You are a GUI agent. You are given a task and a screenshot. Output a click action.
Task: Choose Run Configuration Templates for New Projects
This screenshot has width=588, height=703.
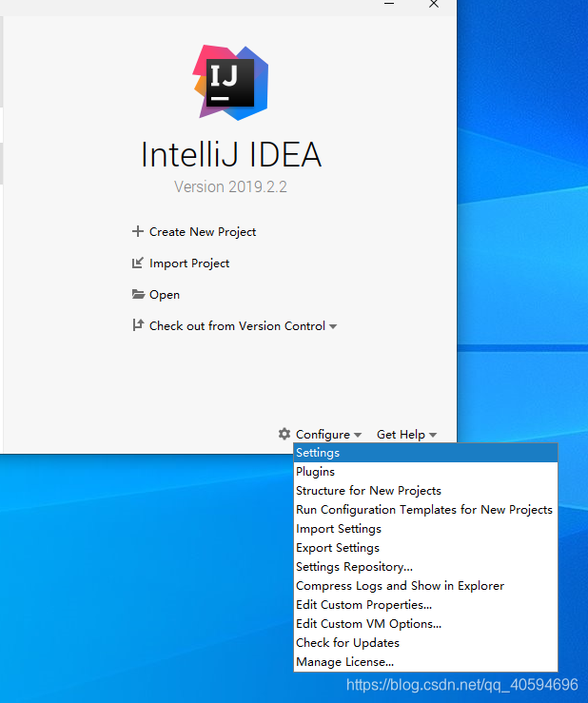[425, 510]
